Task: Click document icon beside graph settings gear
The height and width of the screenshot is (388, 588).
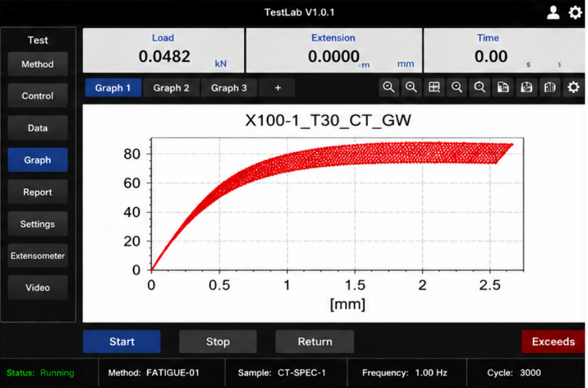Action: 549,88
